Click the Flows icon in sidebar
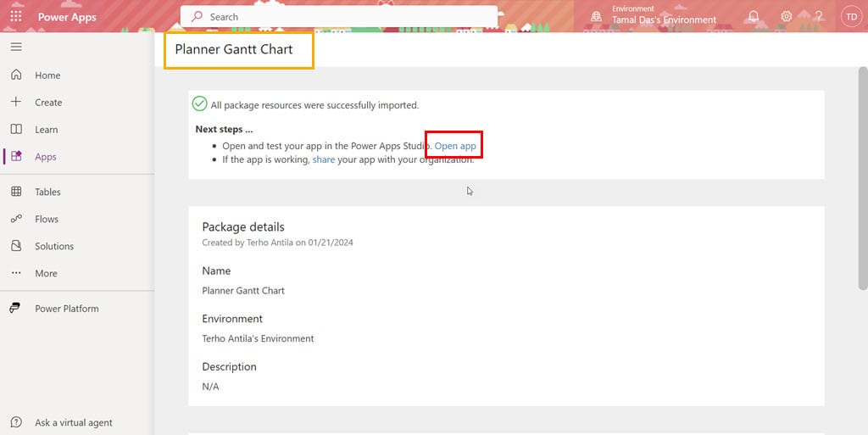This screenshot has width=868, height=435. click(16, 219)
